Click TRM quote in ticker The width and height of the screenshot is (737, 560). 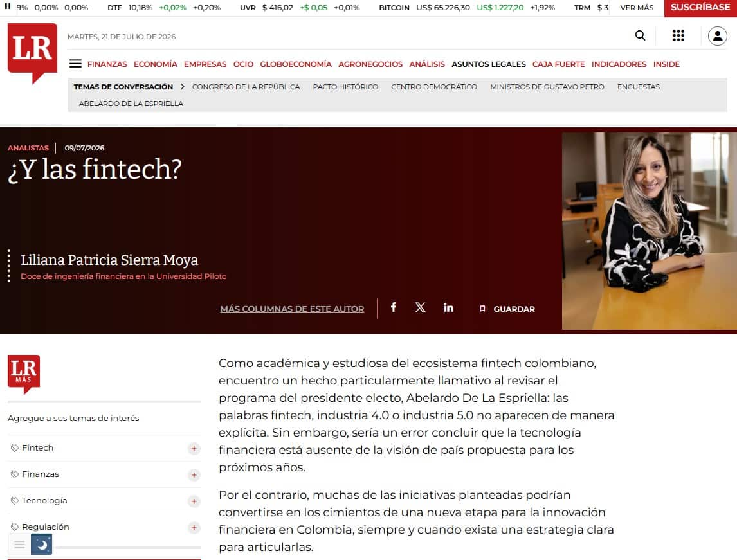(x=591, y=8)
